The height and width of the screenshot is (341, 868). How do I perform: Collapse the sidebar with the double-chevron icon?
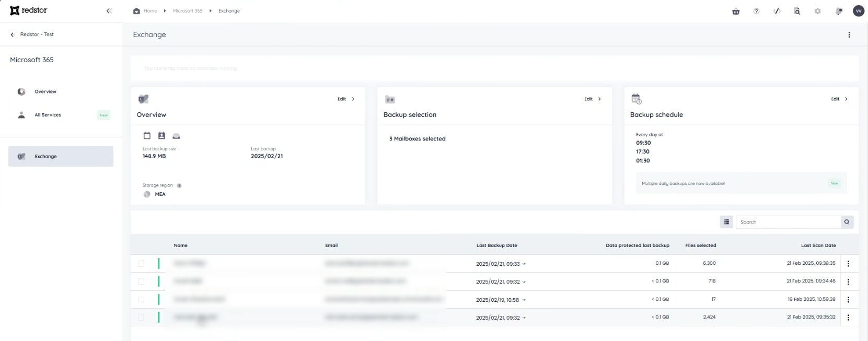pos(109,11)
